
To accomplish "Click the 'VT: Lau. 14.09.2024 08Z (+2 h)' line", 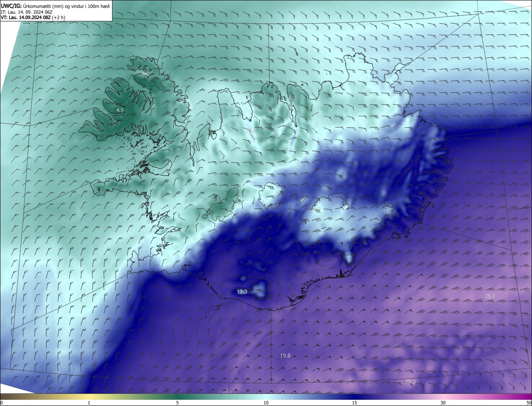I will tap(33, 17).
